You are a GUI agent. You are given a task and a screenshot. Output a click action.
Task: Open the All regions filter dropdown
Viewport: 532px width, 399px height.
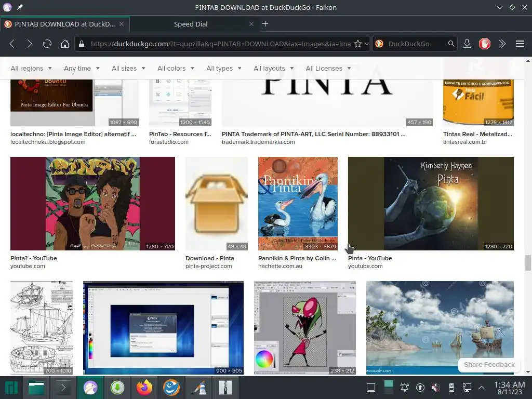pos(31,68)
